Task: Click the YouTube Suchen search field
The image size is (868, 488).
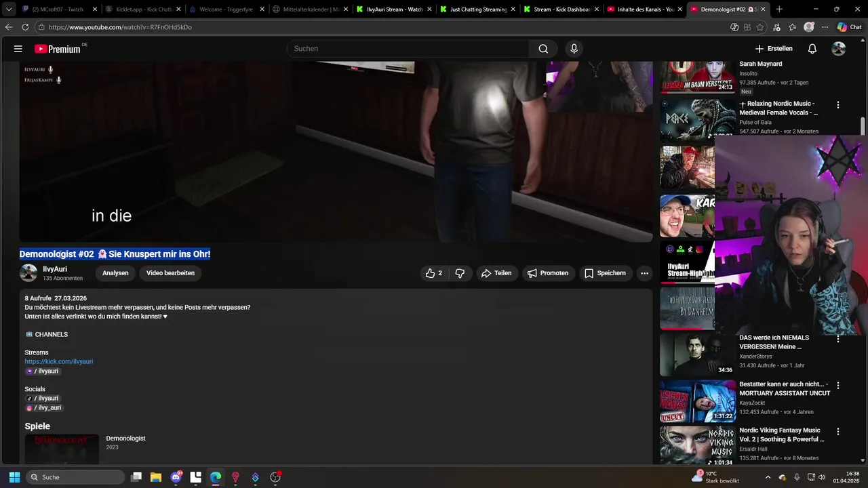Action: point(408,49)
